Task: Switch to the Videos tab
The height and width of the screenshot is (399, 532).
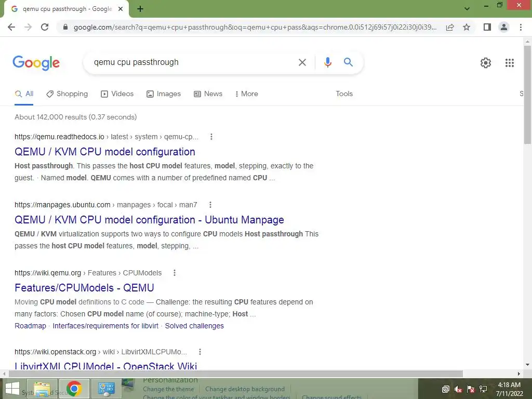Action: [117, 94]
